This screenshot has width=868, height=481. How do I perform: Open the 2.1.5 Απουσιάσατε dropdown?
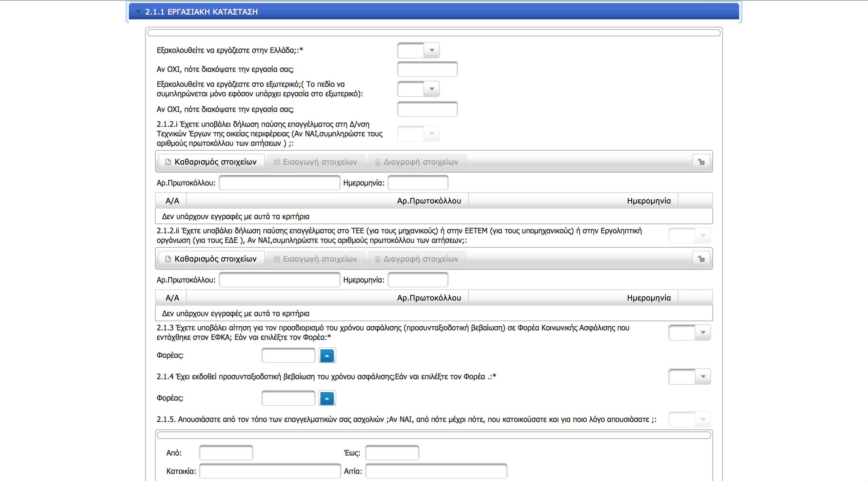703,419
